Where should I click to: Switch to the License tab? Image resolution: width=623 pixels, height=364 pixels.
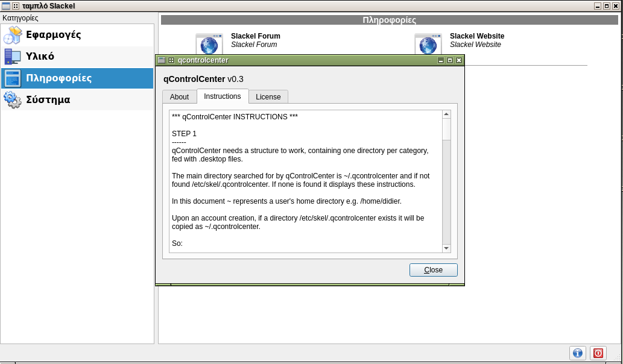pos(268,97)
